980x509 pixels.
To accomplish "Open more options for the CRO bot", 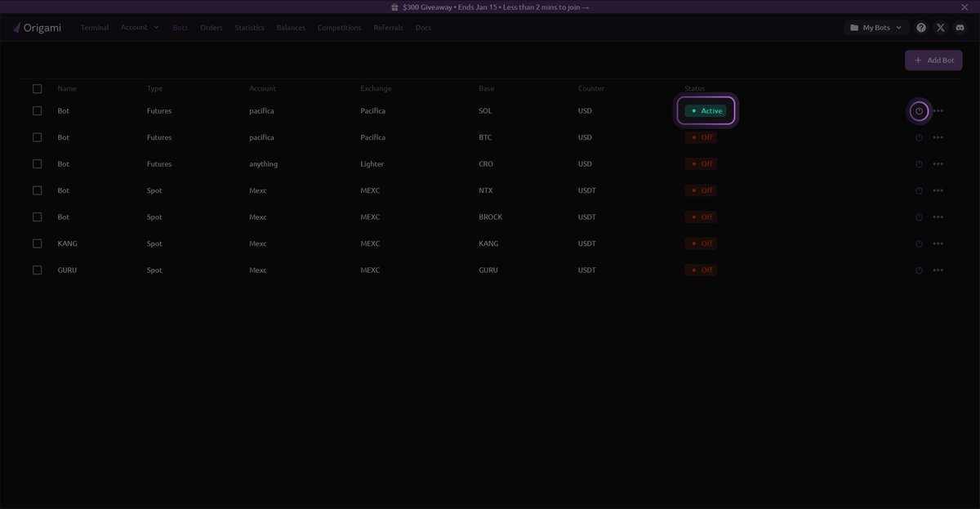I will [x=938, y=164].
